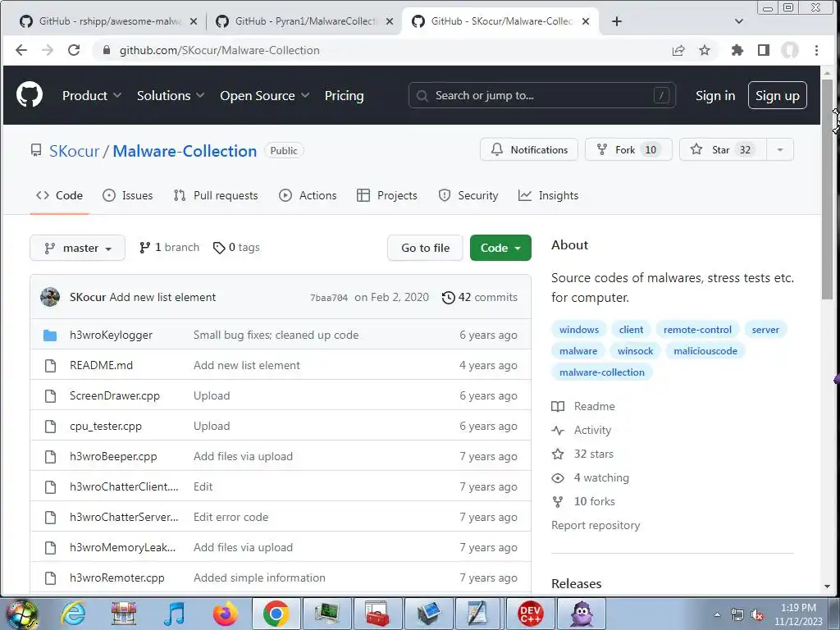The image size is (840, 630).
Task: Focus the Search or jump to field
Action: pyautogui.click(x=541, y=95)
